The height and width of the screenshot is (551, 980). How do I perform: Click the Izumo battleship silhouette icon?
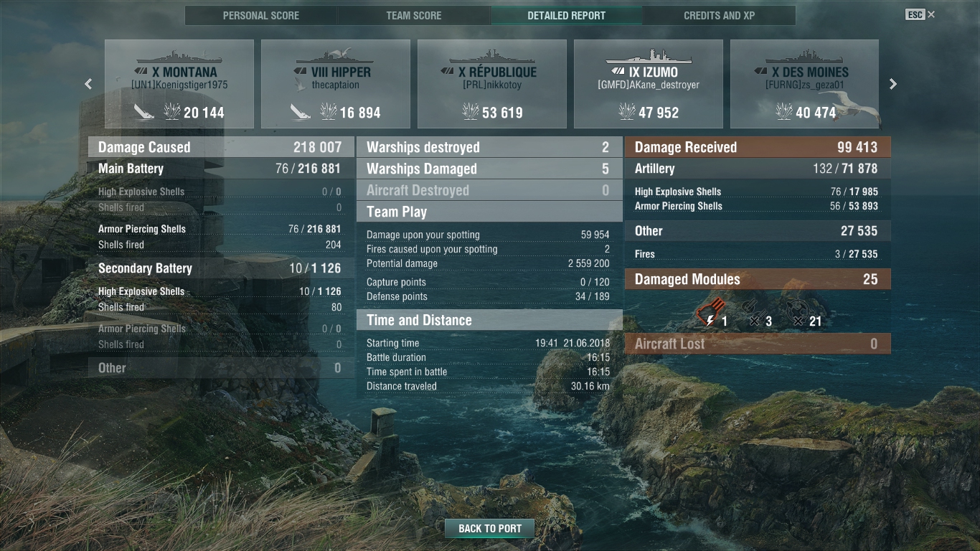(649, 57)
